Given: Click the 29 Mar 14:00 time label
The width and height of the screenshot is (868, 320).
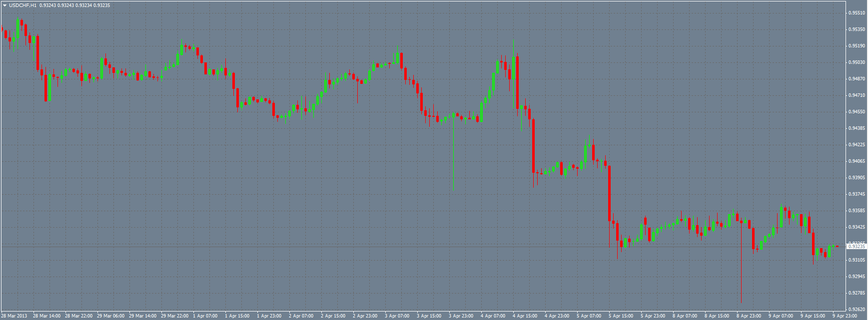Looking at the screenshot, I should 143,316.
